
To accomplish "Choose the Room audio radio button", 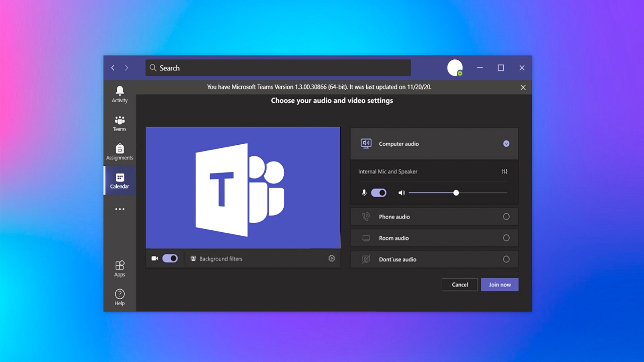I will coord(506,238).
